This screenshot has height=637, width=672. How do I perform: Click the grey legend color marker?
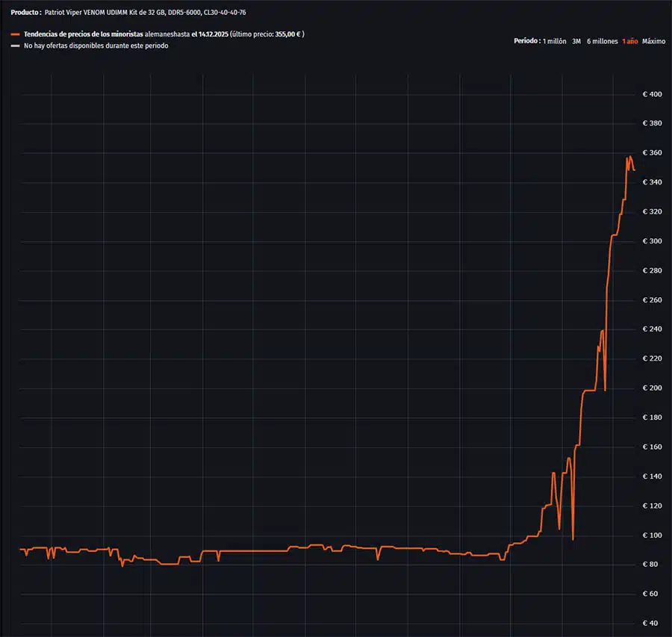click(16, 46)
